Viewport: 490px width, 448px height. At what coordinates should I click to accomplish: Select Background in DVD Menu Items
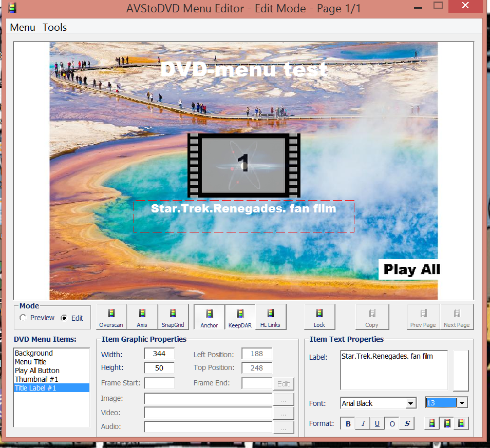click(x=51, y=353)
